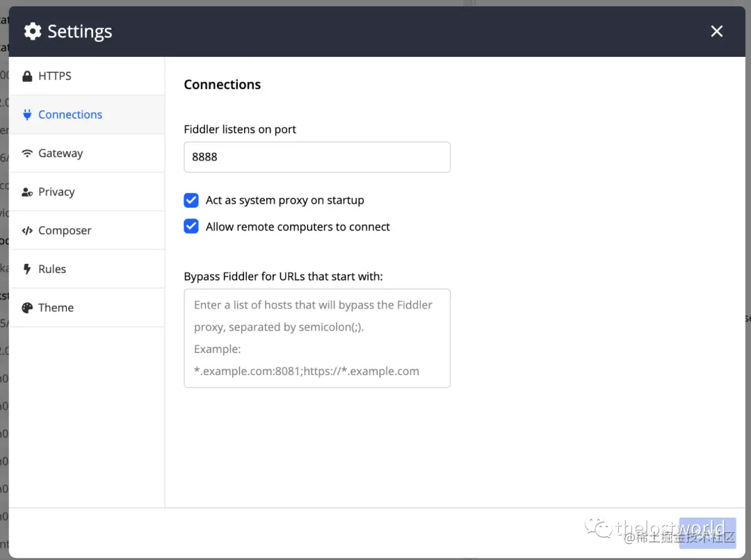Click the Rules lightning bolt icon
751x560 pixels.
pos(27,269)
